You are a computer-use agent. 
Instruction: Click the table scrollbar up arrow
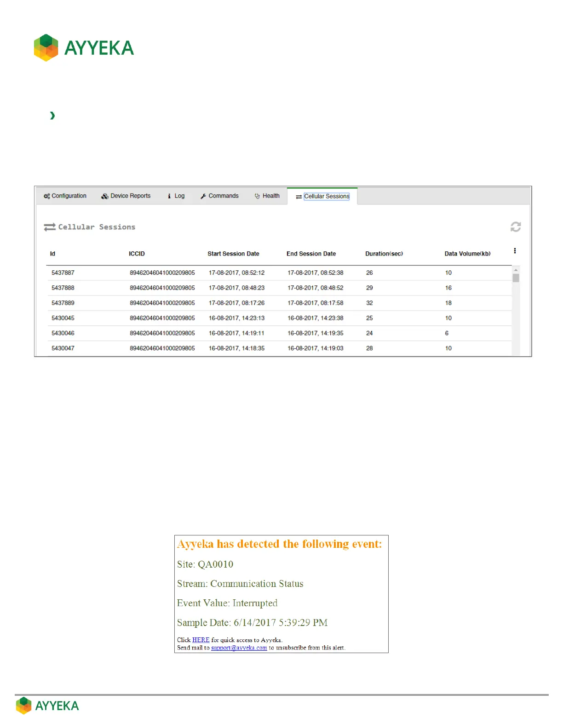516,270
